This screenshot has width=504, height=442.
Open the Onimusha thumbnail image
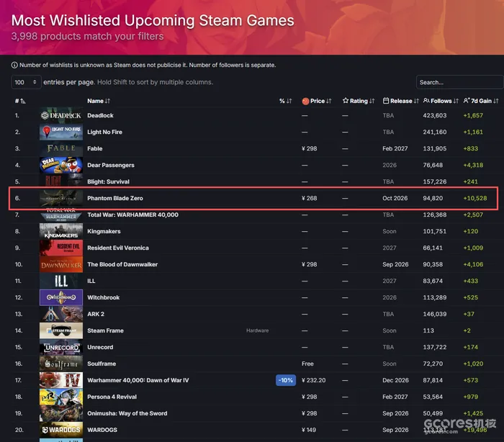pyautogui.click(x=61, y=413)
